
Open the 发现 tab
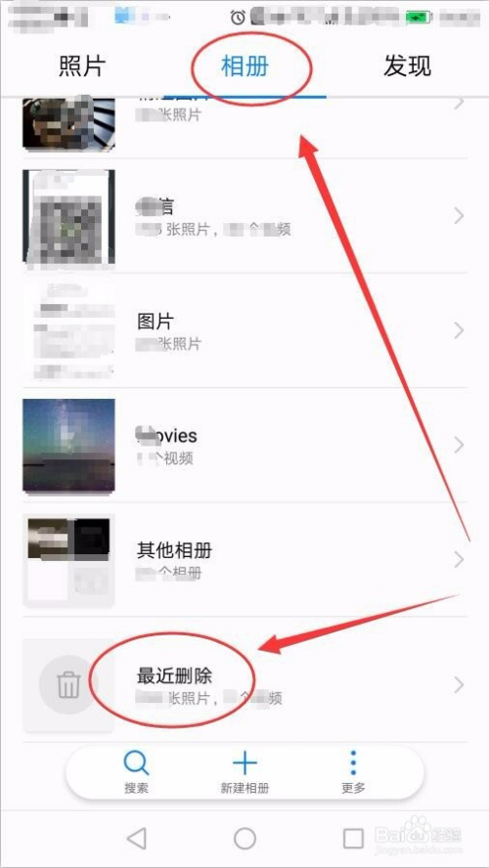pyautogui.click(x=407, y=66)
